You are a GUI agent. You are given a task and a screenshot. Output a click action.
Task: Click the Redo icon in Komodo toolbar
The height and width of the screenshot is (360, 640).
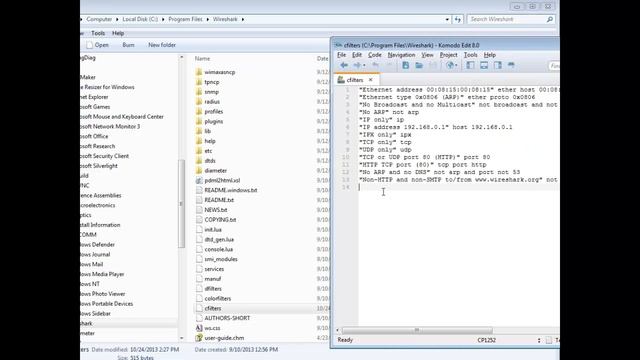point(389,65)
